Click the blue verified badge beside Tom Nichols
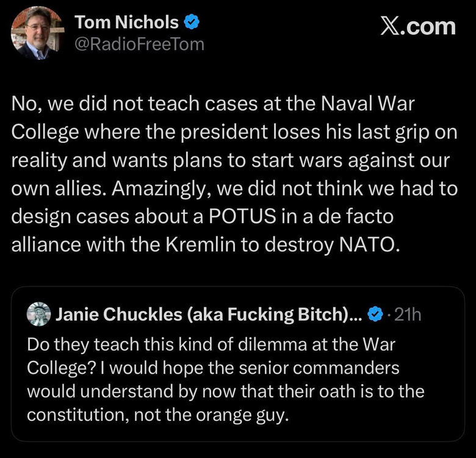Viewport: 476px width, 458px height. (x=192, y=23)
